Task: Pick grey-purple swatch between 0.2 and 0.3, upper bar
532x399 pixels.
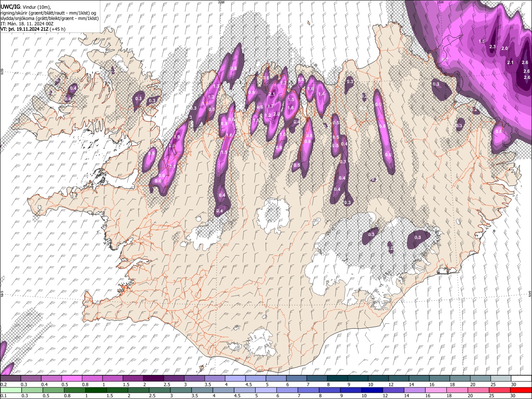Action: [10, 379]
